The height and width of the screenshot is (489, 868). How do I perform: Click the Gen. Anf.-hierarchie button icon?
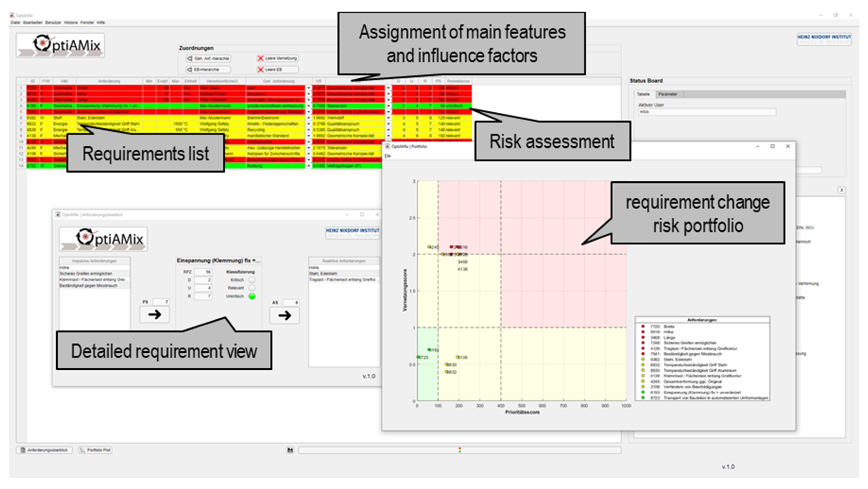click(x=190, y=58)
